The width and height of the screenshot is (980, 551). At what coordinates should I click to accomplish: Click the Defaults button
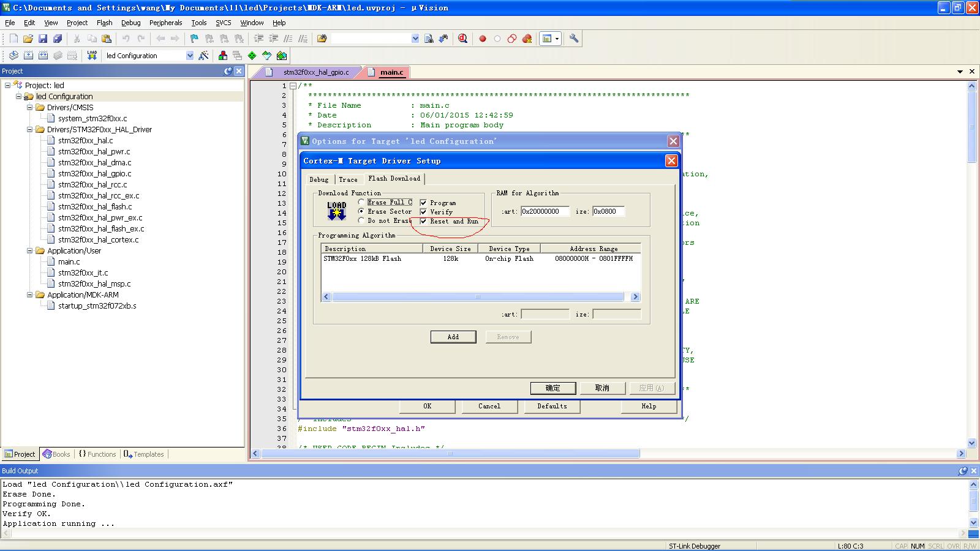(552, 406)
